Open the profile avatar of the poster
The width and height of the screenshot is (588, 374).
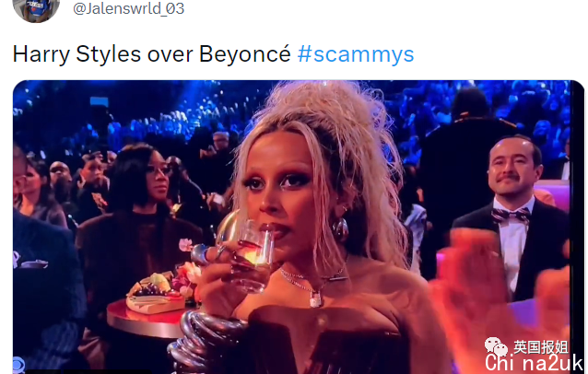[36, 8]
